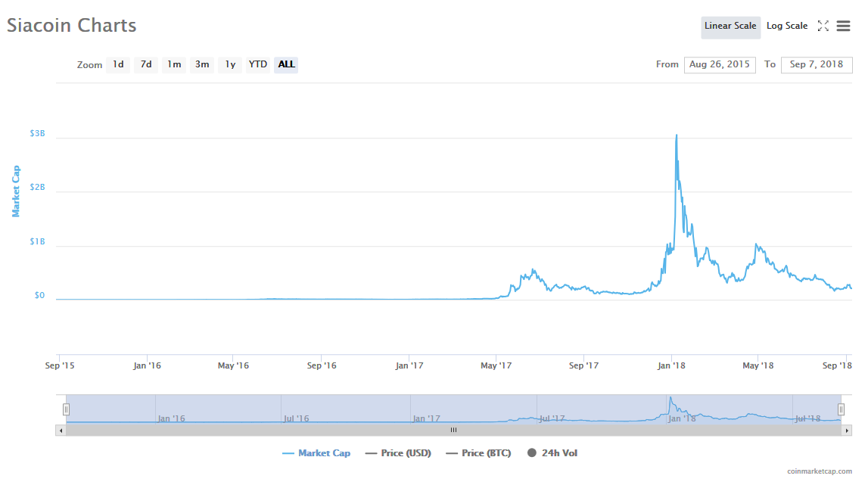Set zoom range to 3m
Image resolution: width=868 pixels, height=485 pixels.
[x=202, y=64]
